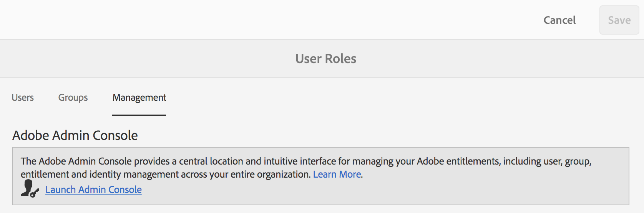Click the description line starting "The Adobe Admin Console provides"
This screenshot has width=644, height=213.
coord(305,161)
